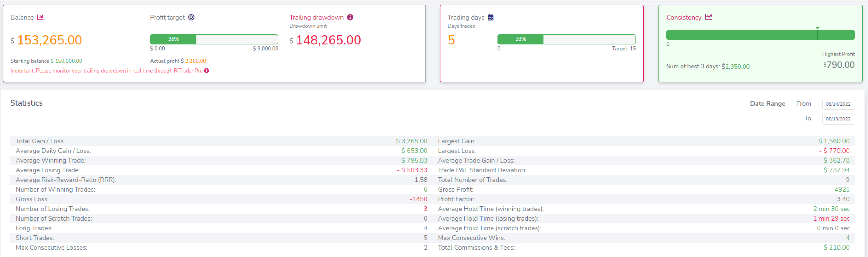
Task: Click the 36% profit target progress bar
Action: (x=214, y=39)
